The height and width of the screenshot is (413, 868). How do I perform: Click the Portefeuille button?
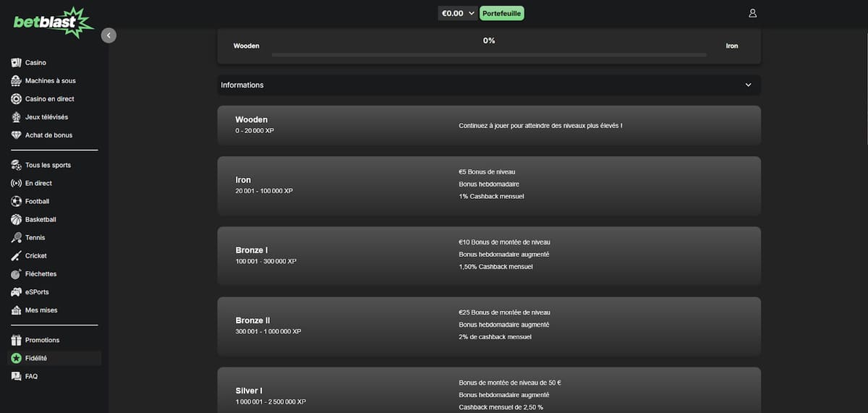[502, 13]
